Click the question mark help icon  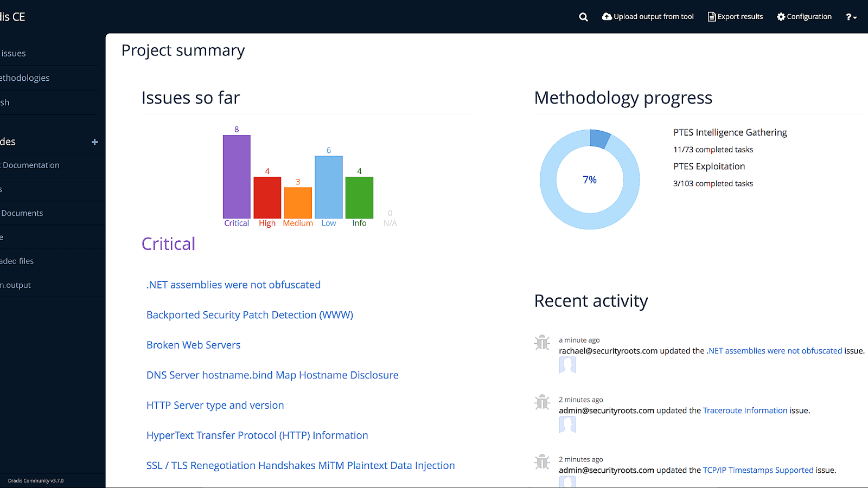point(848,17)
